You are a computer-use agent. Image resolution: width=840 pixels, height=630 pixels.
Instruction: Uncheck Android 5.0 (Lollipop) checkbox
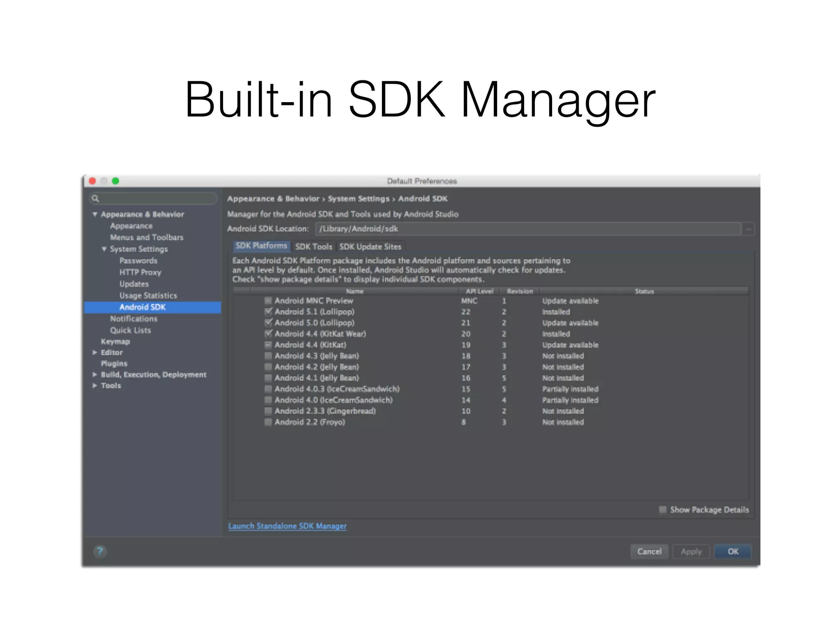(x=268, y=323)
